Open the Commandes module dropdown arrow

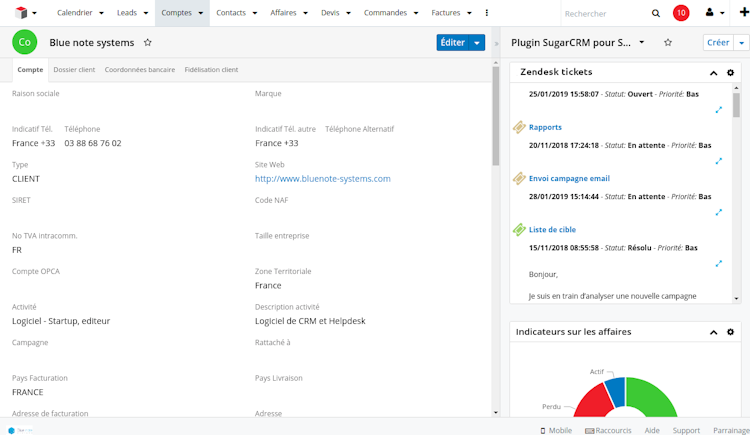(x=416, y=13)
